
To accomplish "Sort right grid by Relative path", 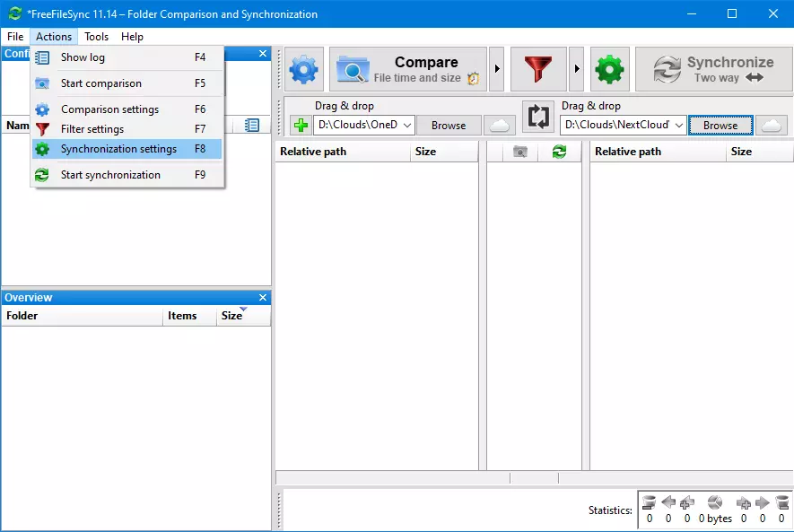I will (x=658, y=152).
